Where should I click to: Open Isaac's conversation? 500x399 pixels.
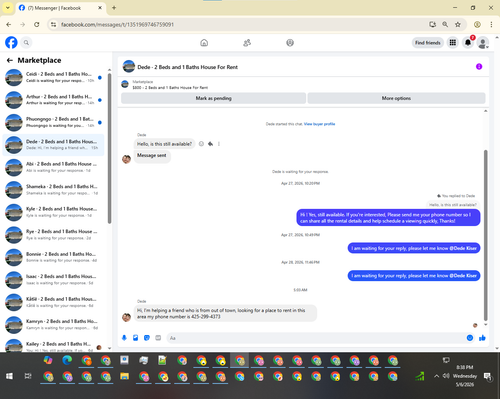coord(53,280)
